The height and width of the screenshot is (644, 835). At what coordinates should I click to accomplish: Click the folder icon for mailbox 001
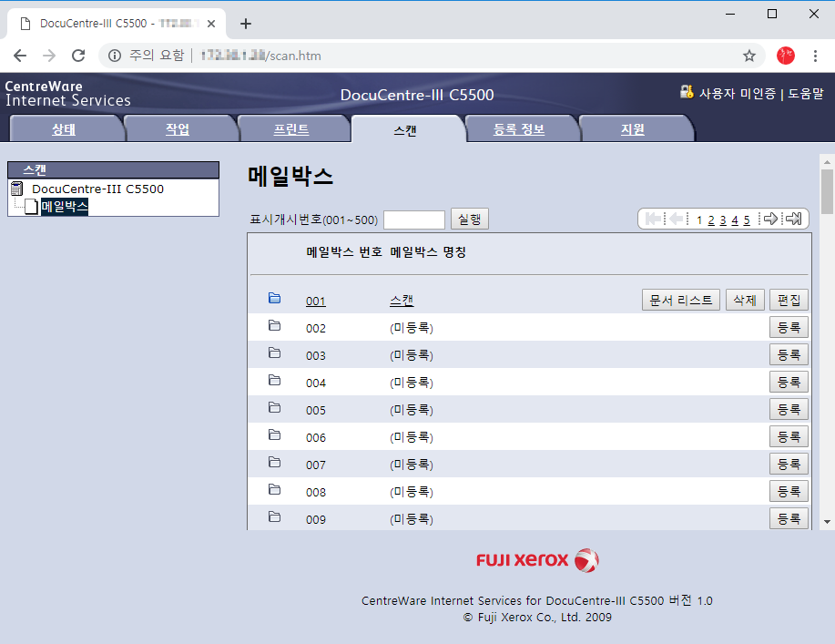tap(274, 298)
